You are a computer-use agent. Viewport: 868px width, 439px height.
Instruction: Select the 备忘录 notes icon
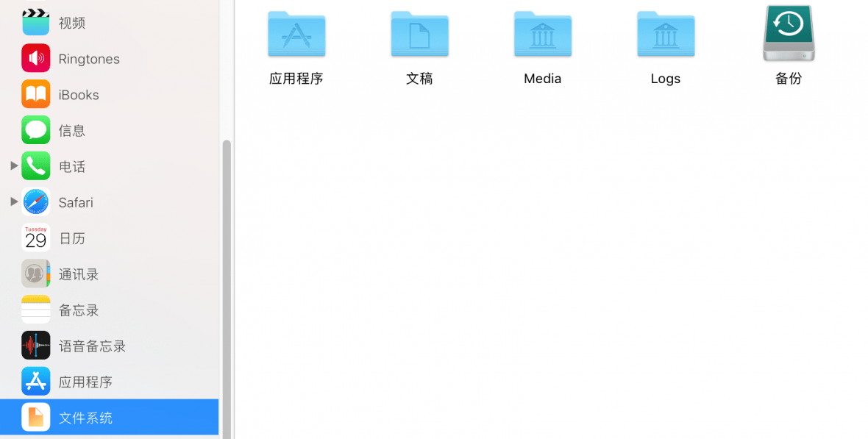pos(36,310)
